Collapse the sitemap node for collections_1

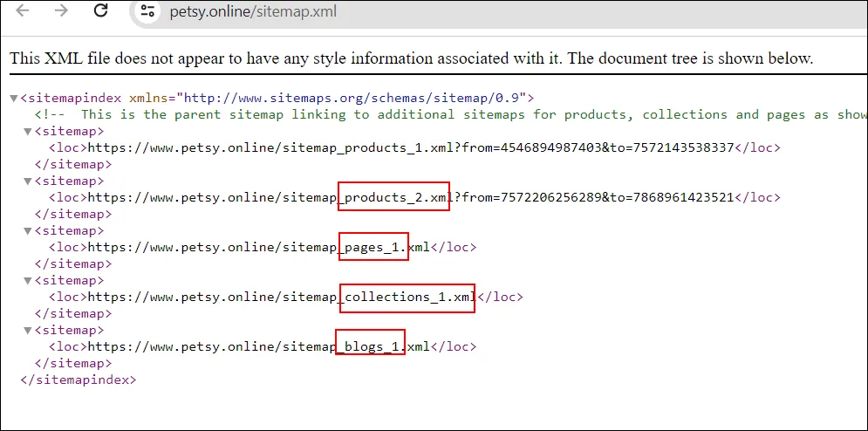point(27,281)
